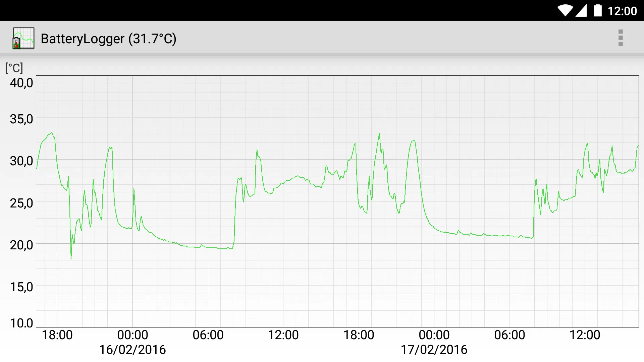
Task: Tap the battery status bar icon
Action: 598,10
